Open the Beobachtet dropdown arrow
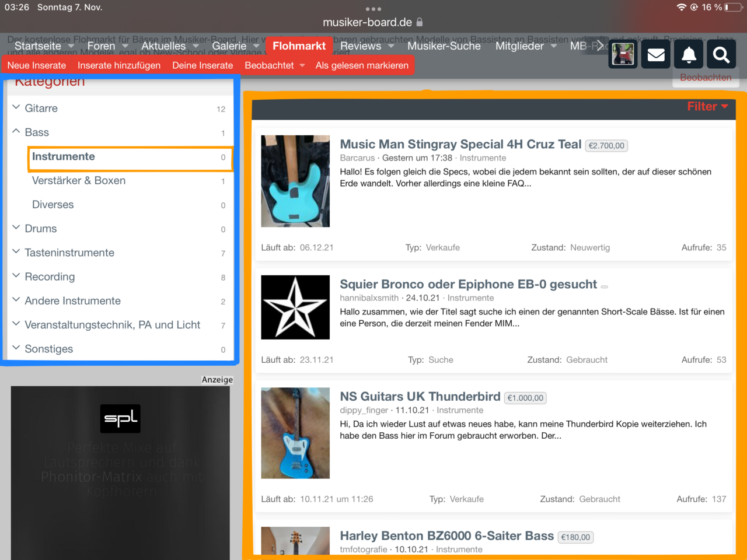The width and height of the screenshot is (747, 560). (302, 65)
